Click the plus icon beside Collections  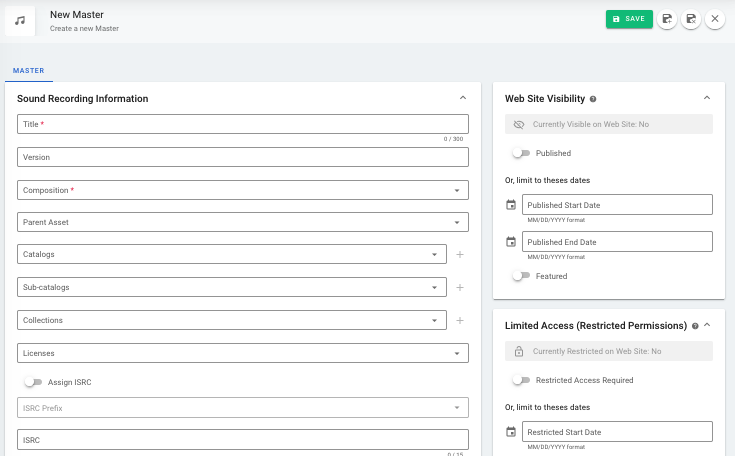(460, 321)
